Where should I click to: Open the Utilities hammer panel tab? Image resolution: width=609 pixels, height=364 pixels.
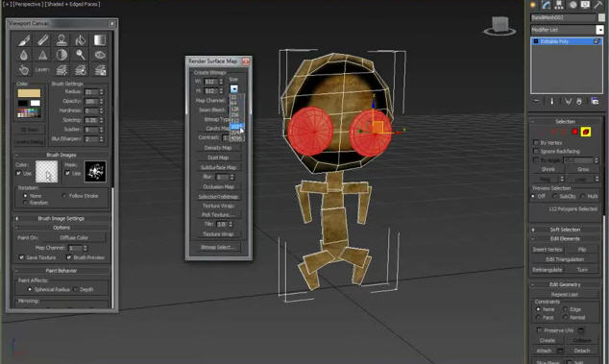(x=597, y=5)
